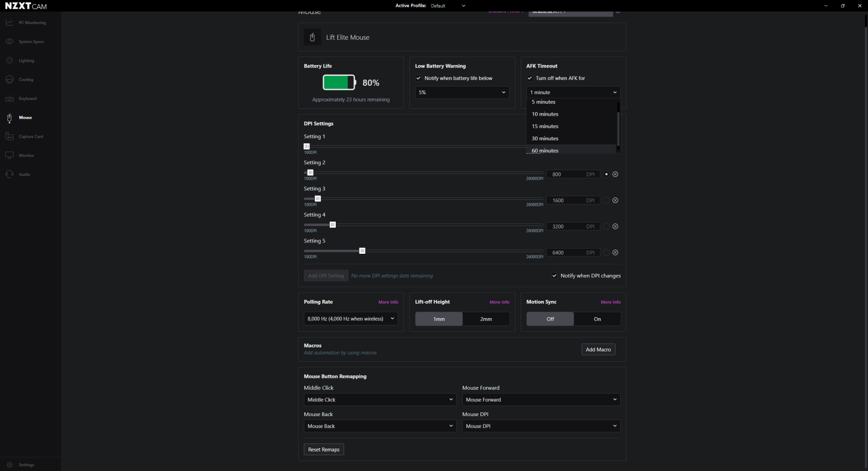Toggle Notify when DPI changes checkbox
The width and height of the screenshot is (868, 471).
click(554, 276)
